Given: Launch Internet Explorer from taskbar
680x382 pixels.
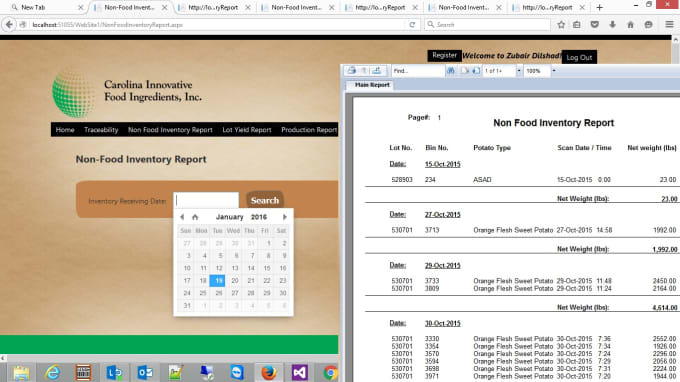Looking at the screenshot, I should 52,372.
